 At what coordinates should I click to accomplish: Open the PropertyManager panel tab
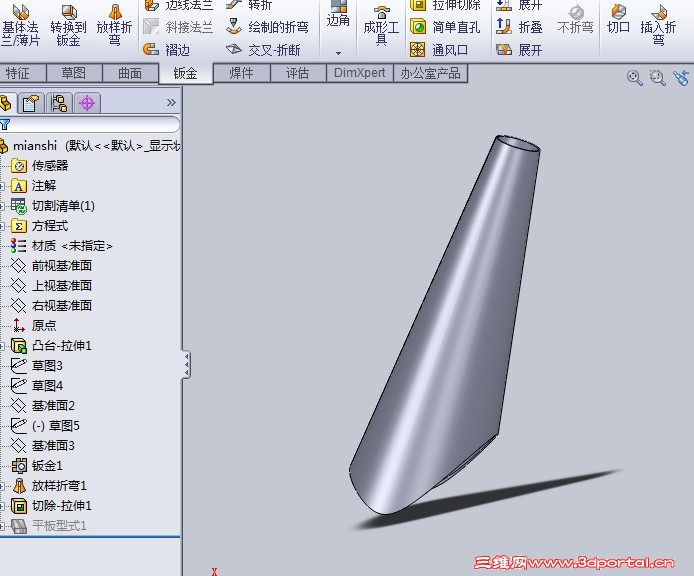coord(31,104)
